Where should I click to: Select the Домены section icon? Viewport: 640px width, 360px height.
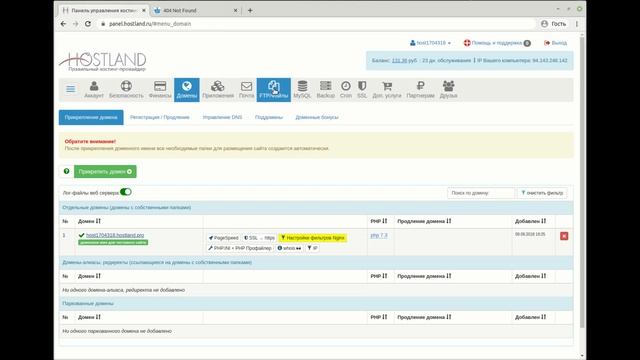tap(187, 90)
